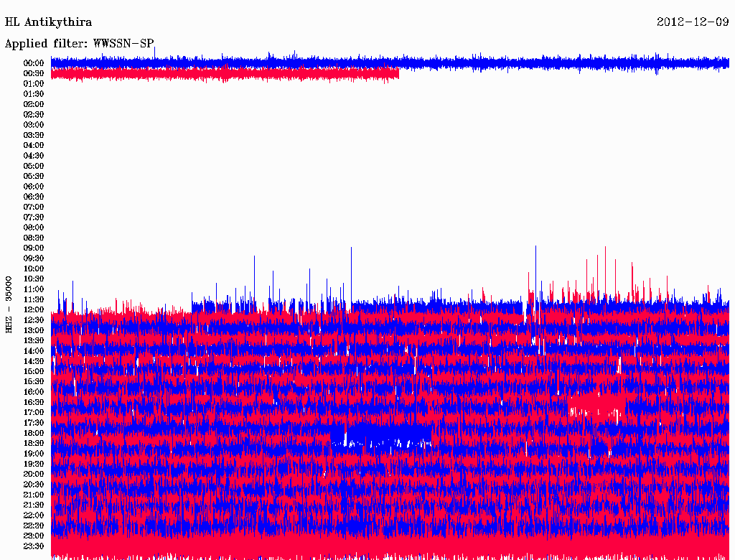Viewport: 735px width, 560px height.
Task: Select the 00:00 time label
Action: click(34, 63)
